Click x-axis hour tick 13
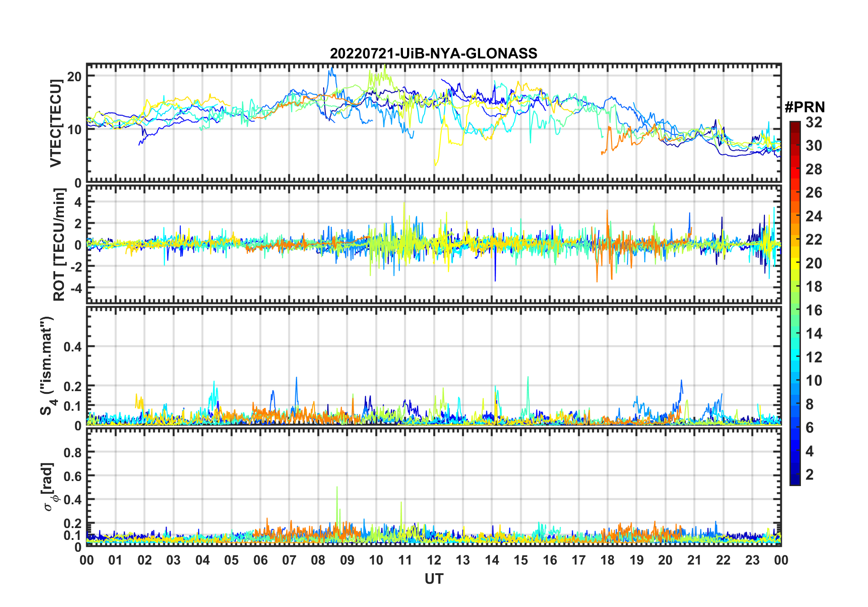This screenshot has height=607, width=868. 463,560
